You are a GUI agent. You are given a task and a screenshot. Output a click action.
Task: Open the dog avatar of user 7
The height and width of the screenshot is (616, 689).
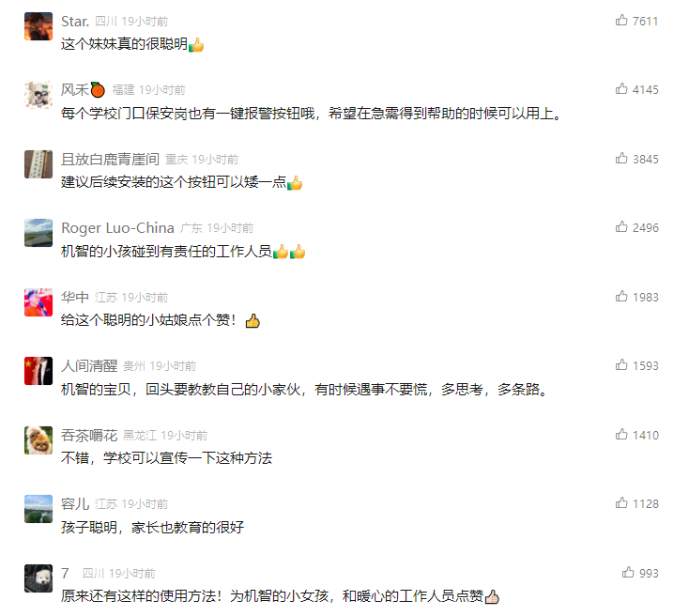coord(38,578)
